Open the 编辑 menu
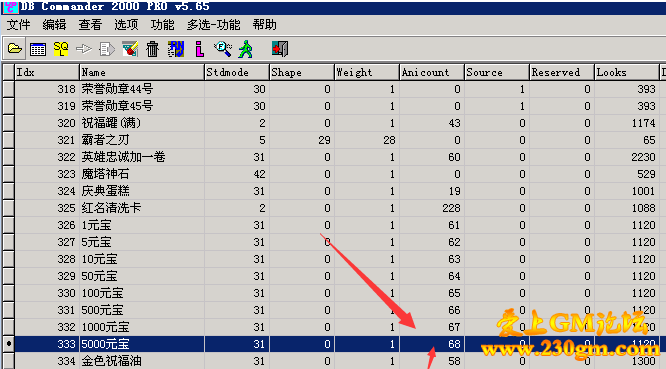Screen dimensions: 666x369 54,25
